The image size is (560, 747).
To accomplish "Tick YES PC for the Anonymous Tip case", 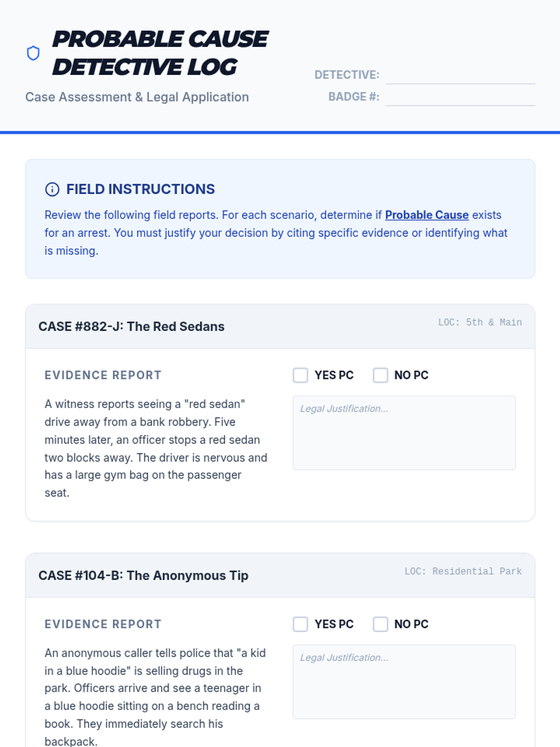I will (301, 624).
